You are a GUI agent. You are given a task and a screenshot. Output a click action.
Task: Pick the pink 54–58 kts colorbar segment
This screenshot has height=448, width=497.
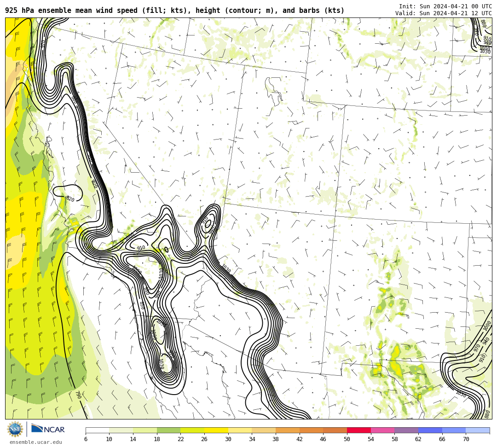[x=382, y=430]
